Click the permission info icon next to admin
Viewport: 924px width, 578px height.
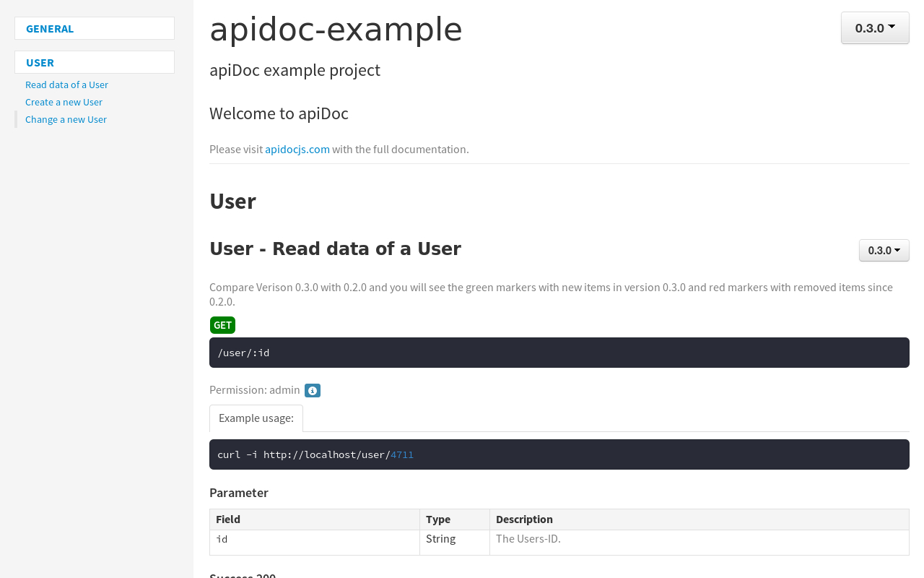tap(312, 391)
